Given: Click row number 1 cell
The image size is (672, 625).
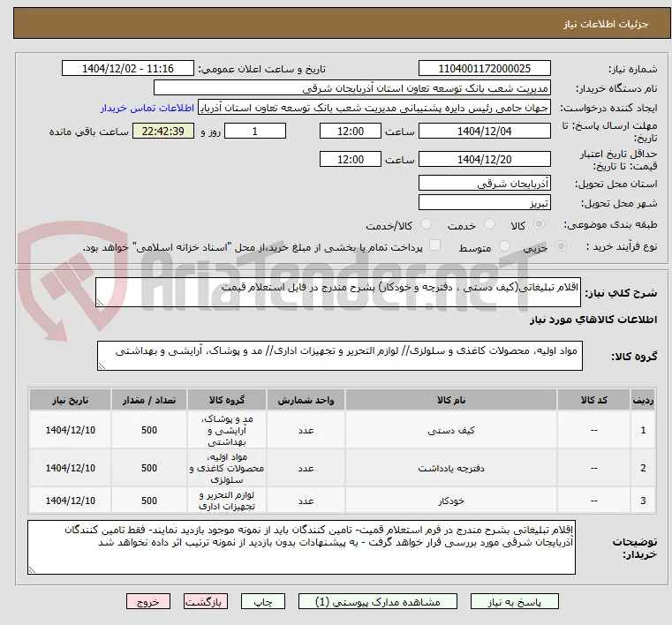Looking at the screenshot, I should (x=643, y=430).
